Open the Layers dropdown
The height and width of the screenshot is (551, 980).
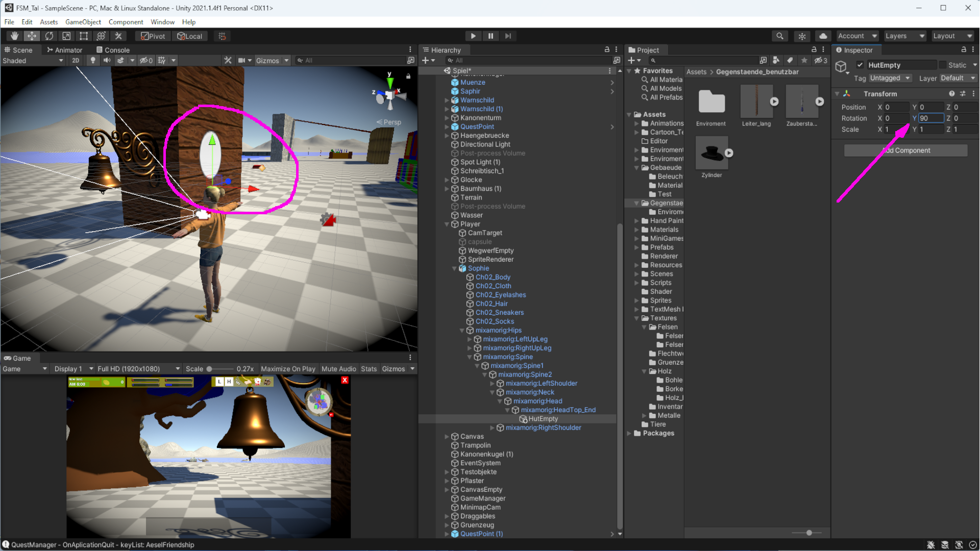(905, 36)
